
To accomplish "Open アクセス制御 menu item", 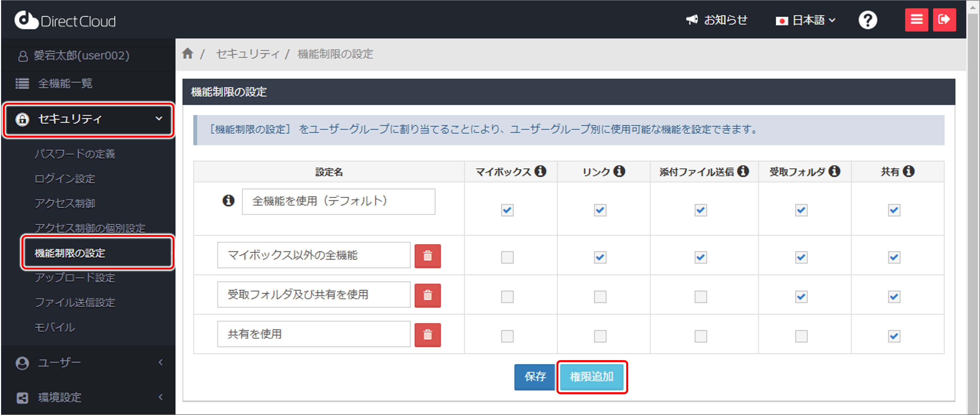I will pyautogui.click(x=65, y=203).
